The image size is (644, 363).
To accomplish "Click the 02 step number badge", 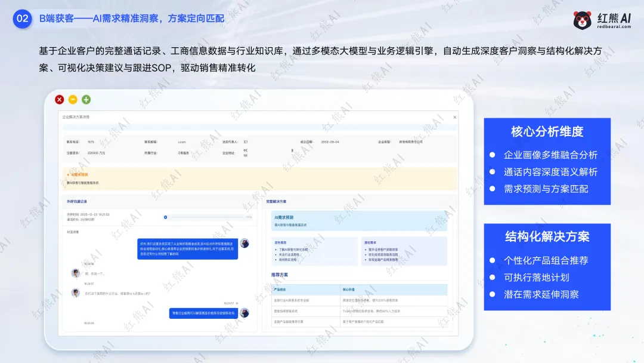I will 22,18.
